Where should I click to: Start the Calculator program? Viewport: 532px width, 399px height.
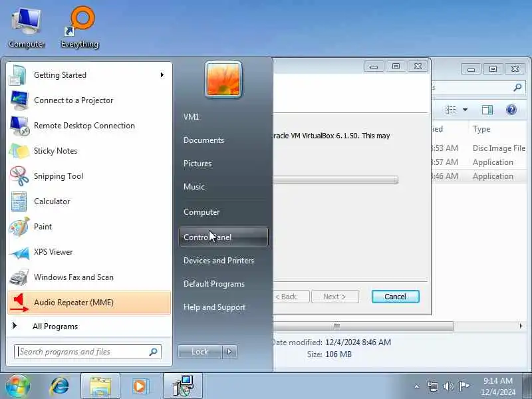click(89, 201)
